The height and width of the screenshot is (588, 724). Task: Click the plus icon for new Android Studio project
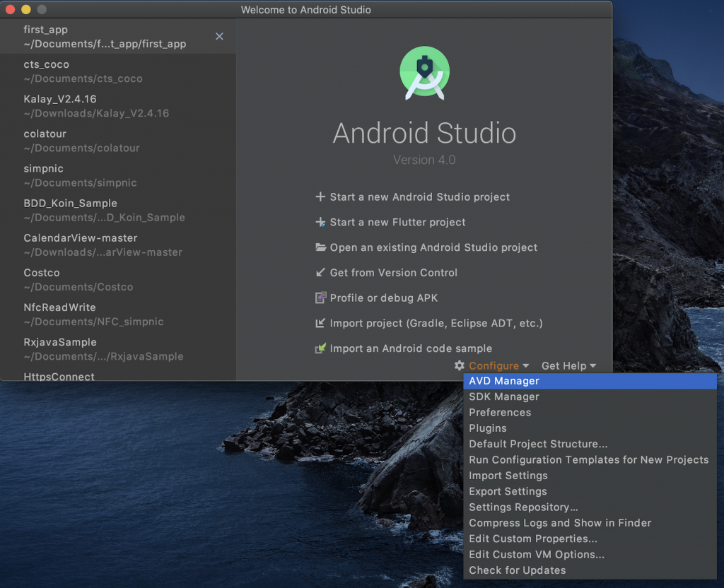[320, 196]
